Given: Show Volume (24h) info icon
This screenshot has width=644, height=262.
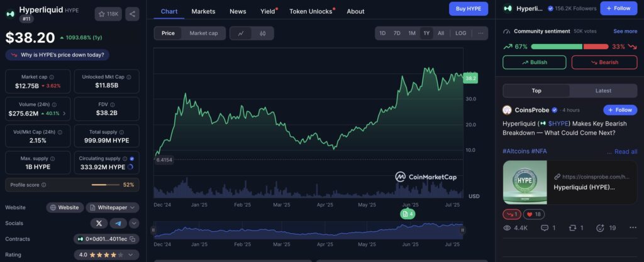Looking at the screenshot, I should tap(55, 104).
